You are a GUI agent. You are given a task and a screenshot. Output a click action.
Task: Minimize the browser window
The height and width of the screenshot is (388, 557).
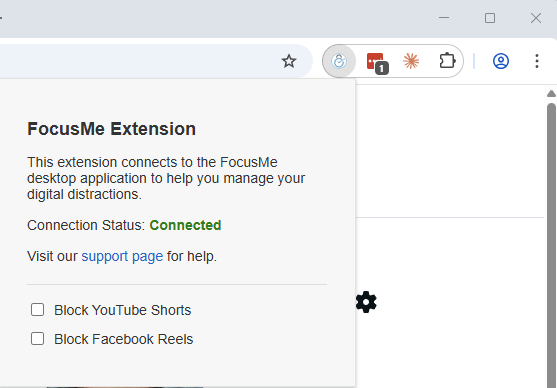(x=444, y=18)
